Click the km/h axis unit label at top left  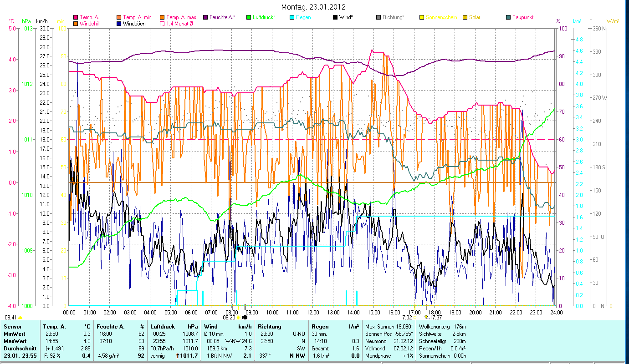coord(41,21)
